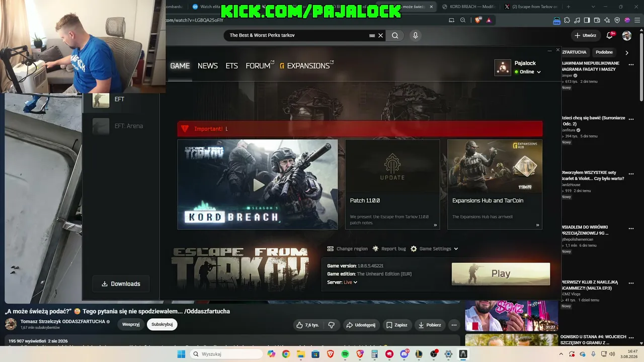Open the Brave Shields icon in address bar
Image resolution: width=644 pixels, height=362 pixels.
tap(477, 20)
